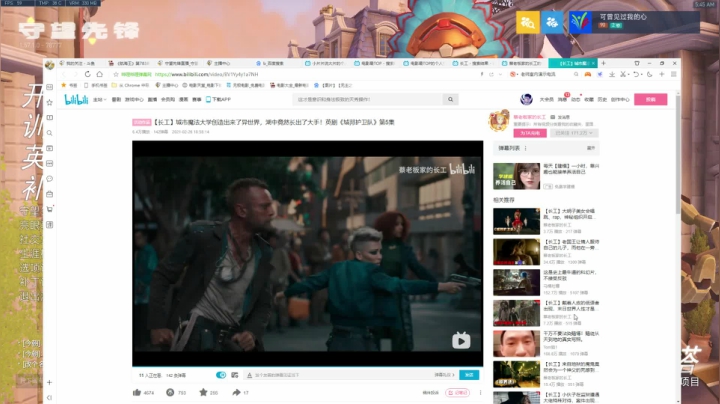Viewport: 720px width, 404px height.
Task: Open browser sidebar star favorites icon
Action: (x=50, y=102)
